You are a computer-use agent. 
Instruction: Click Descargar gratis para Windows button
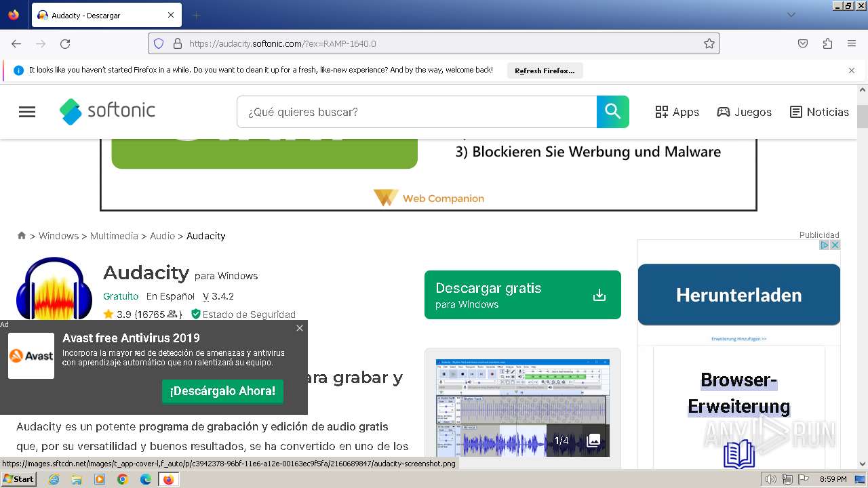522,295
